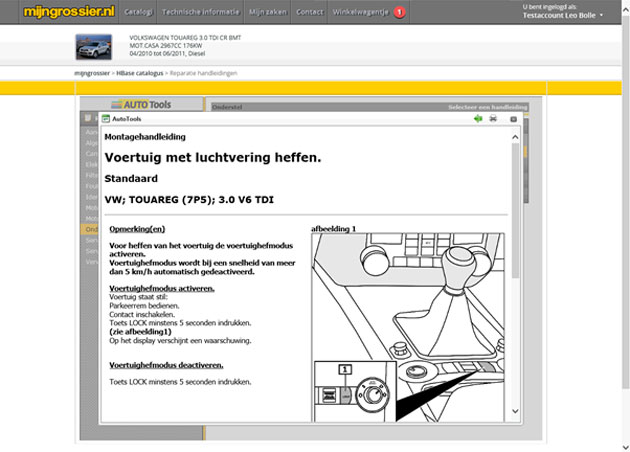
Task: Click the down arrow on manual scrollbar
Action: 515,411
